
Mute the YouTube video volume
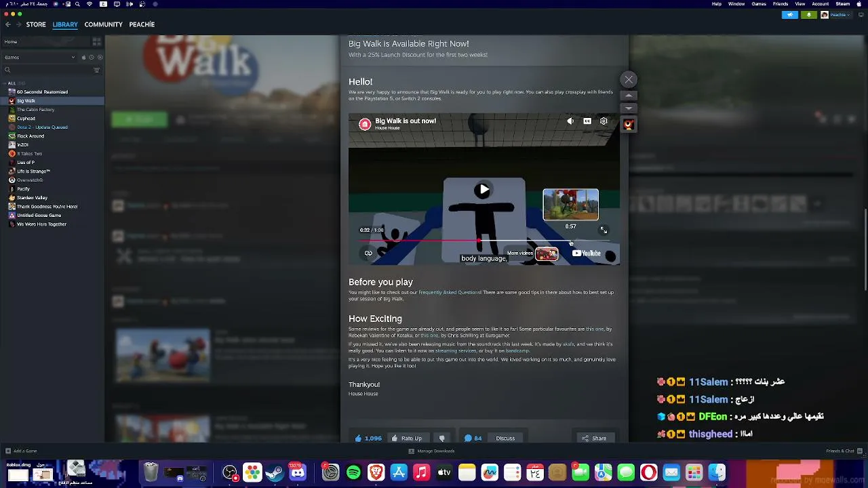570,121
